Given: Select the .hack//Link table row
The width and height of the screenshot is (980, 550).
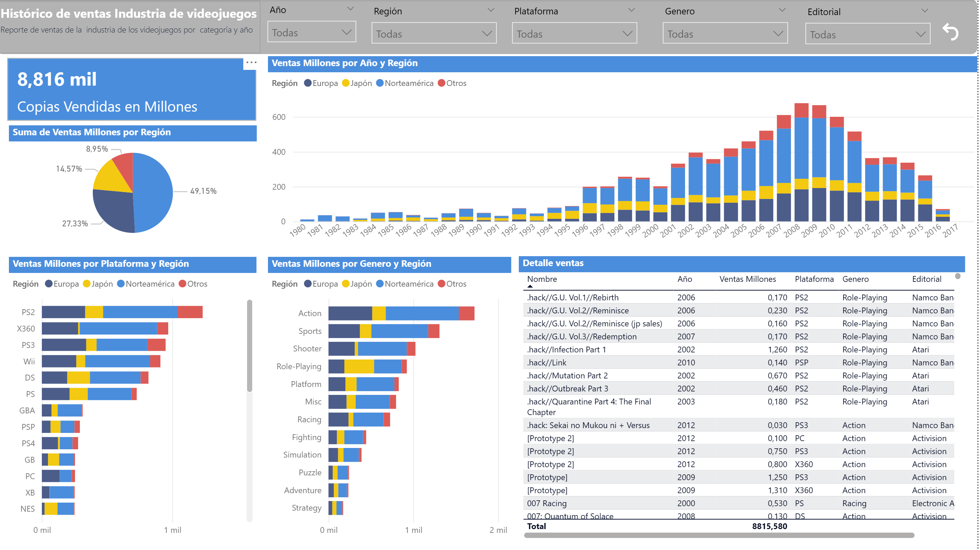Looking at the screenshot, I should 546,363.
